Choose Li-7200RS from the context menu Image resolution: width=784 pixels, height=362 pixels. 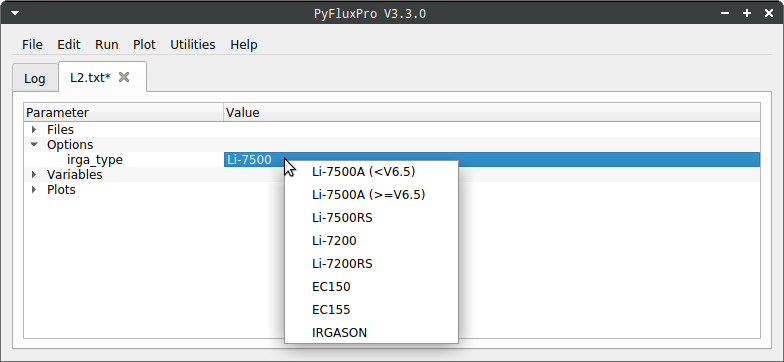tap(372, 264)
